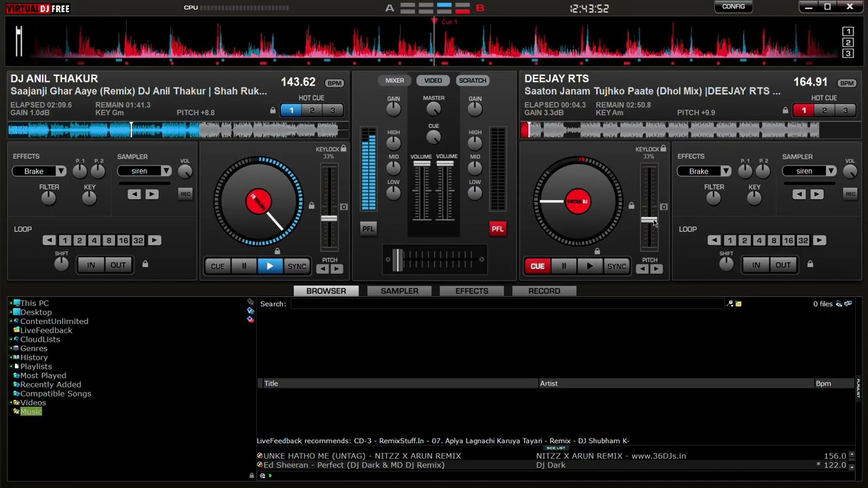The width and height of the screenshot is (868, 488).
Task: Tap the left deck BPM button
Action: point(334,83)
